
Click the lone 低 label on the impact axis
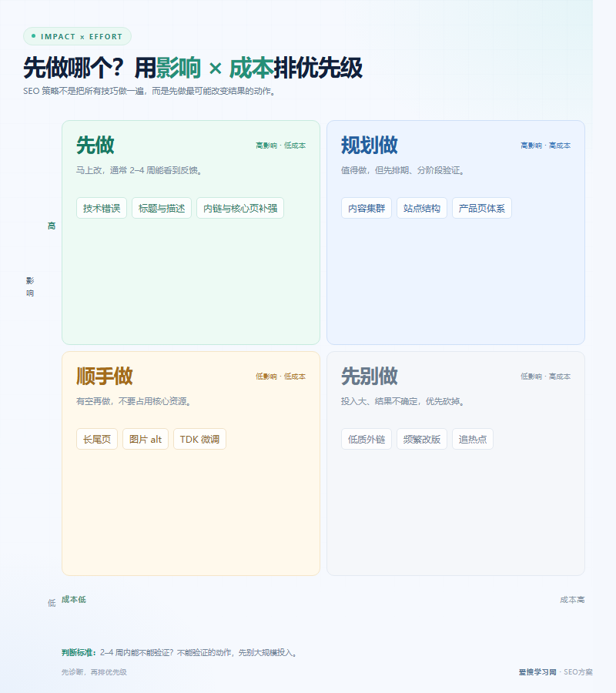point(52,603)
